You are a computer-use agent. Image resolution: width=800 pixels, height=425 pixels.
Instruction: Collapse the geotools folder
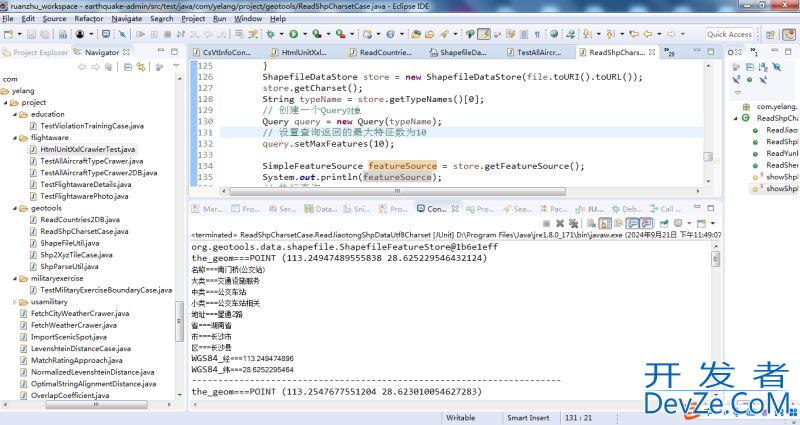click(x=15, y=208)
